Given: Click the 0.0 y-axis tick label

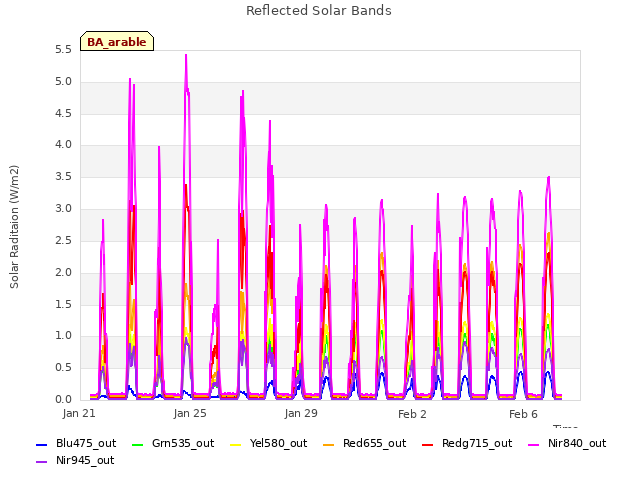Looking at the screenshot, I should [63, 400].
